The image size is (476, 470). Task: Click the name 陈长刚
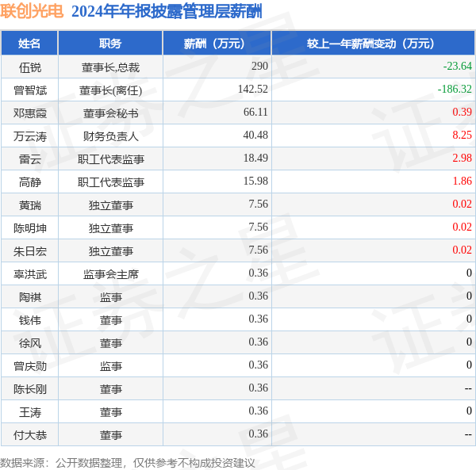pyautogui.click(x=30, y=389)
